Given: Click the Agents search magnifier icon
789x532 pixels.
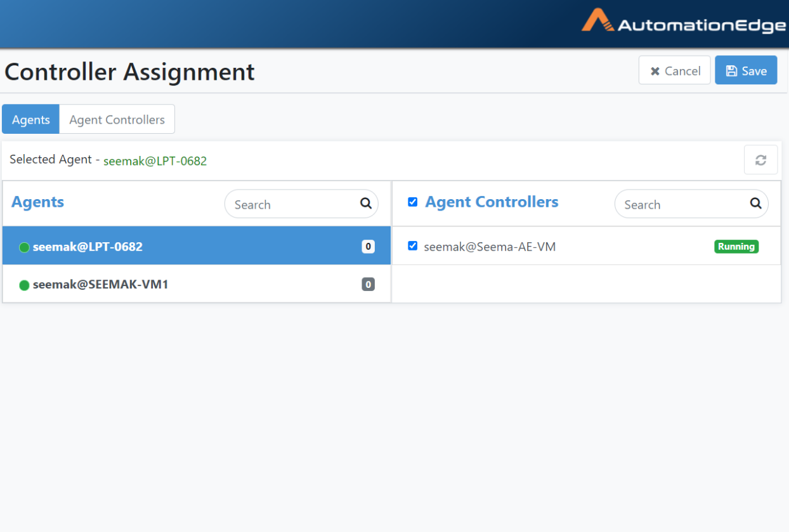Looking at the screenshot, I should point(365,204).
